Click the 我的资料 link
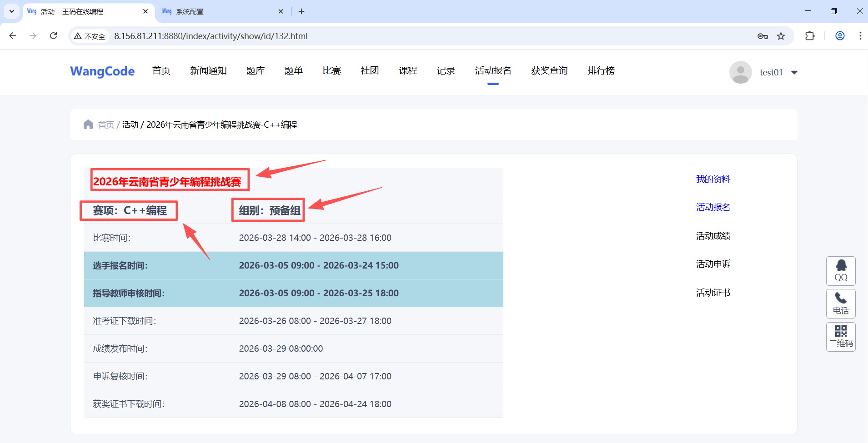The image size is (868, 443). 713,179
